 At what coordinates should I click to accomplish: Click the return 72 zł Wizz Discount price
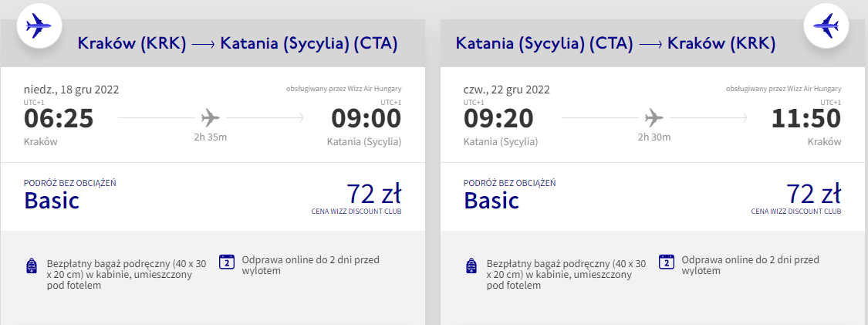(814, 195)
